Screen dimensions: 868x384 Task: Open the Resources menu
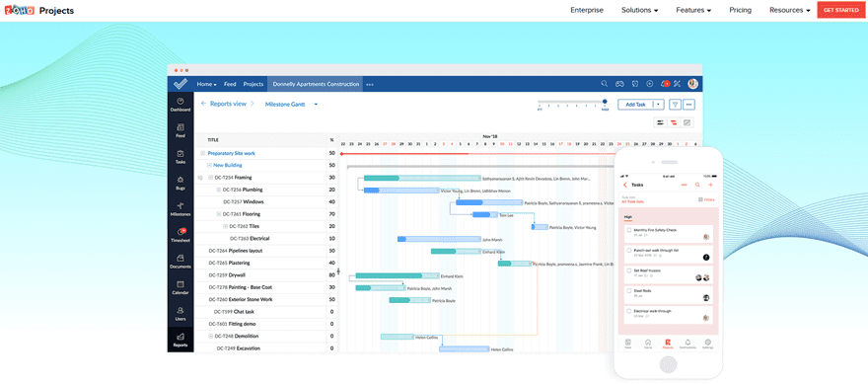[x=790, y=10]
